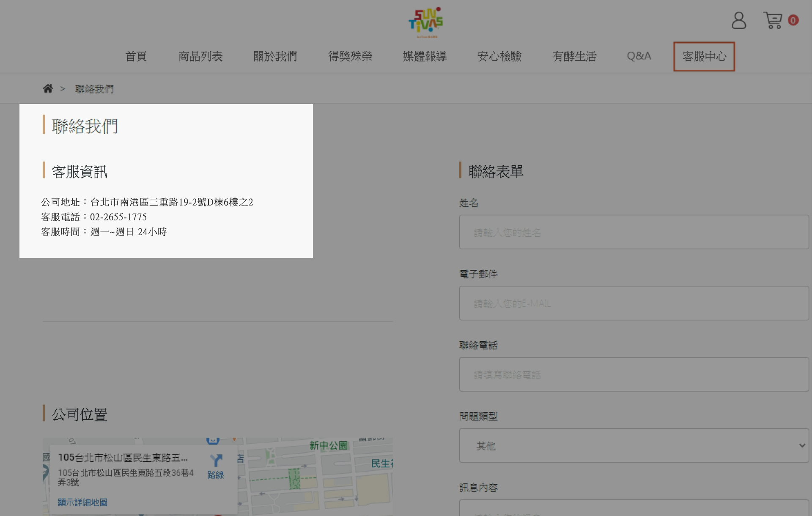The height and width of the screenshot is (516, 812).
Task: Click map address title 105台北市松山區民生東路五
Action: click(x=123, y=457)
